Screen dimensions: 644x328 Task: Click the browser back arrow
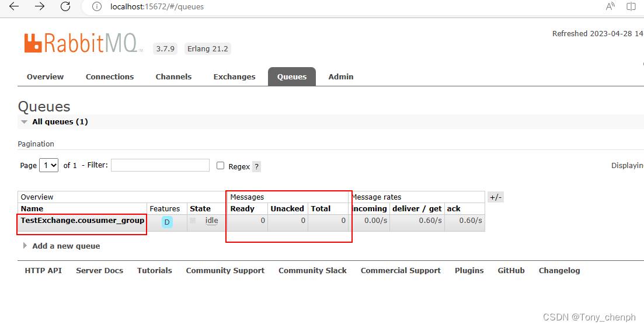tap(14, 6)
